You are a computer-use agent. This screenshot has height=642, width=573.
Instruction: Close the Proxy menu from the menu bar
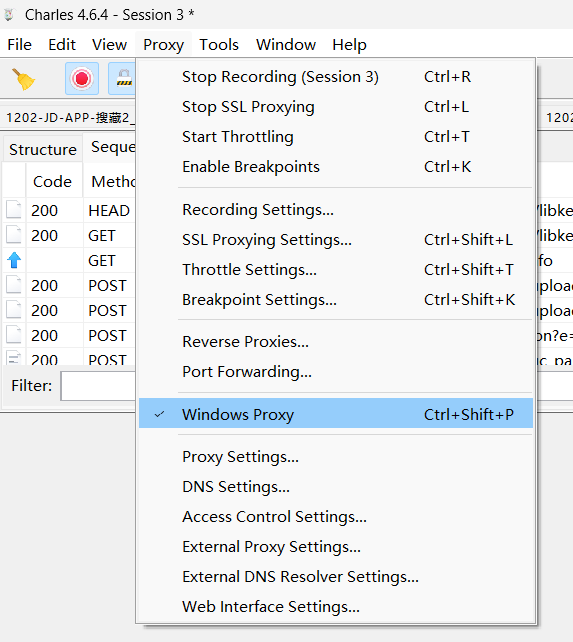pyautogui.click(x=163, y=44)
